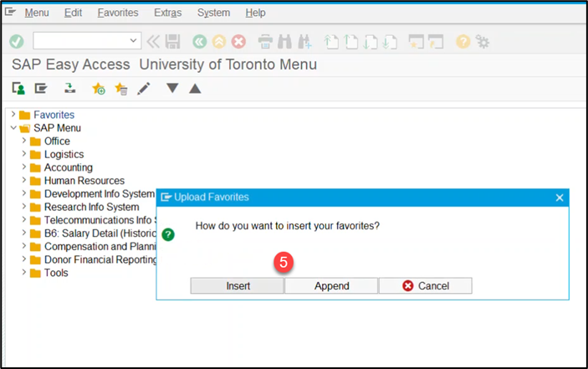Select the Tools tree item
The image size is (588, 369).
point(56,273)
